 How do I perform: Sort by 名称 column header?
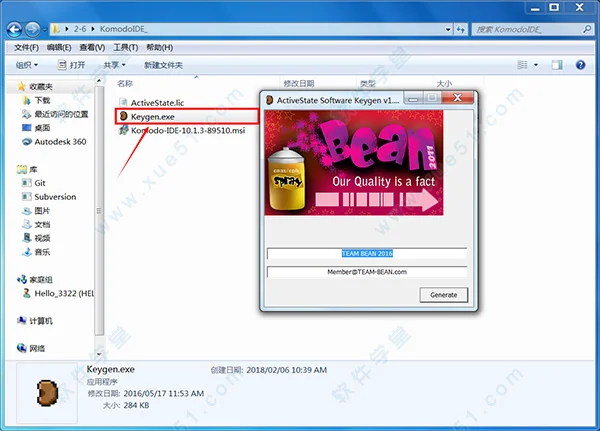click(125, 83)
